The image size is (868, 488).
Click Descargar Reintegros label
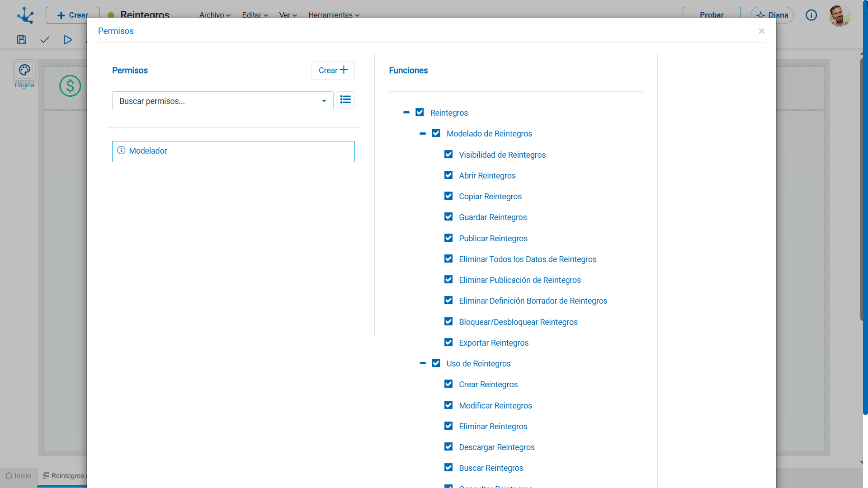(497, 447)
